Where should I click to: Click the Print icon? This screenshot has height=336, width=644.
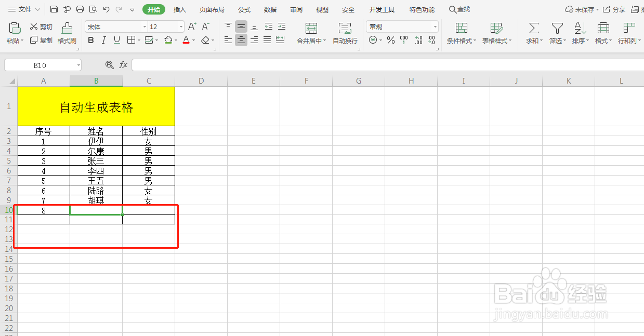pos(80,9)
